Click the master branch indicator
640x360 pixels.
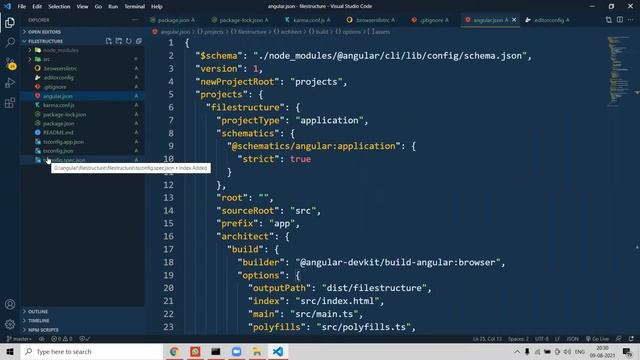[19, 339]
